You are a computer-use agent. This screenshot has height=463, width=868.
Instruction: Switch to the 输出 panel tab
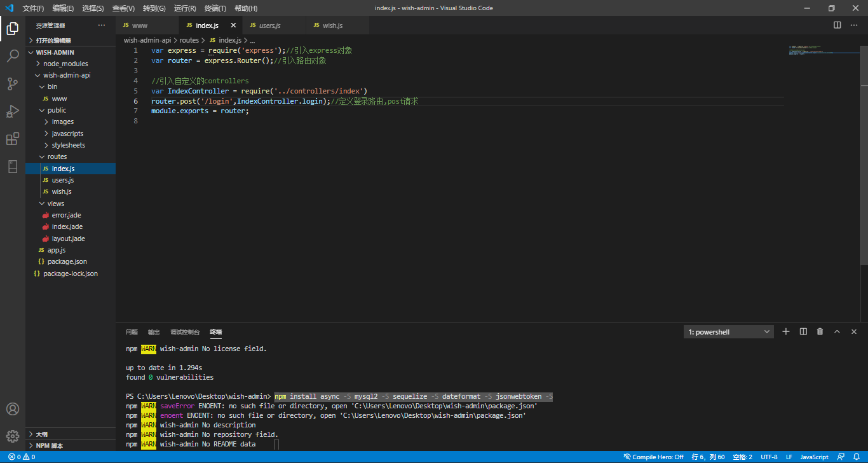coord(154,332)
